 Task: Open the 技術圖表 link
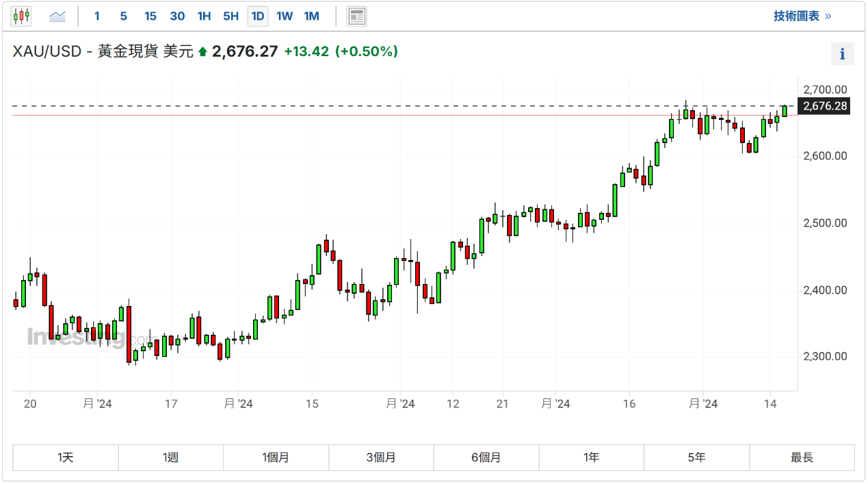[802, 16]
